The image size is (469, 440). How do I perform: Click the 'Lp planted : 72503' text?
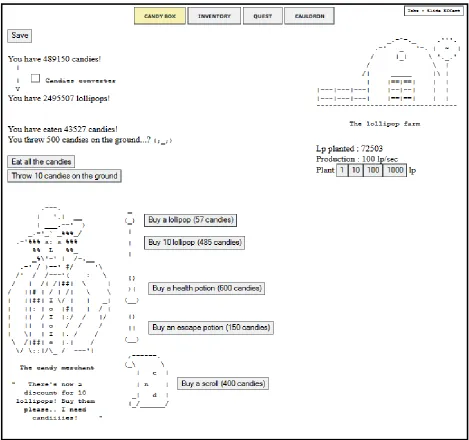pos(349,149)
